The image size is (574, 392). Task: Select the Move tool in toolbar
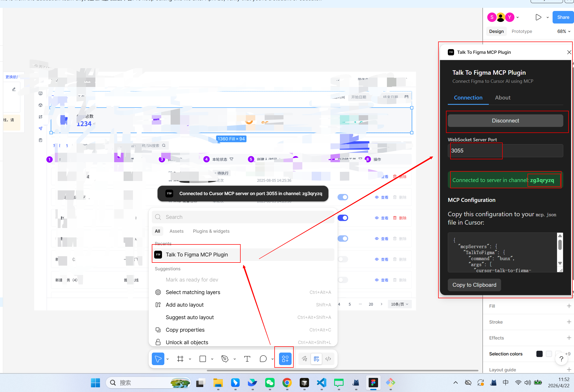tap(158, 359)
